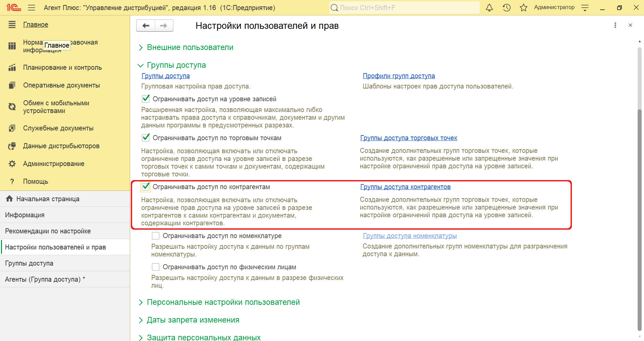
Task: Open Служебные документы section
Action: coord(58,128)
